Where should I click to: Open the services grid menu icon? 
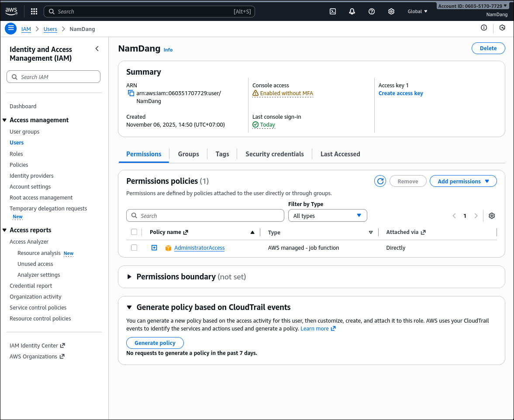[34, 11]
